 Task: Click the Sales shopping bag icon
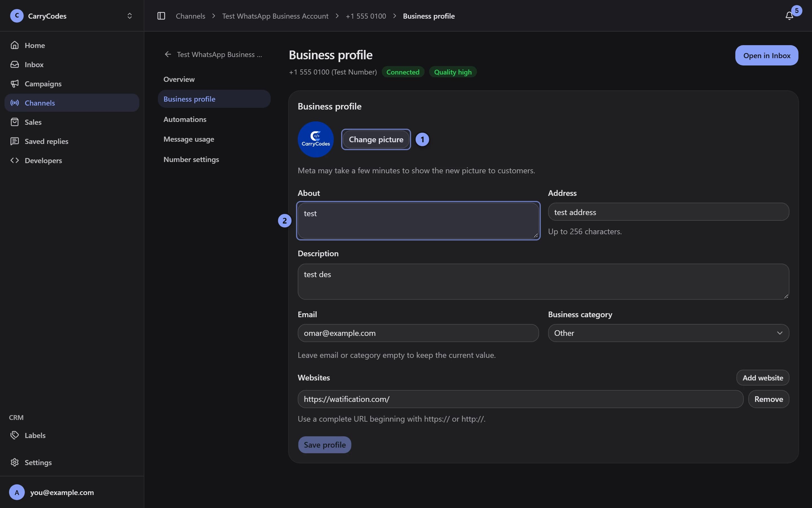pyautogui.click(x=14, y=122)
